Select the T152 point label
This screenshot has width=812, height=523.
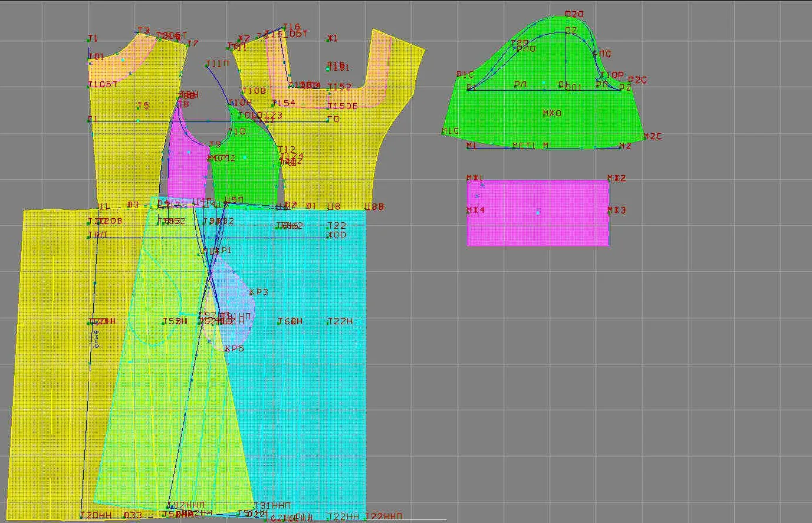coord(340,87)
